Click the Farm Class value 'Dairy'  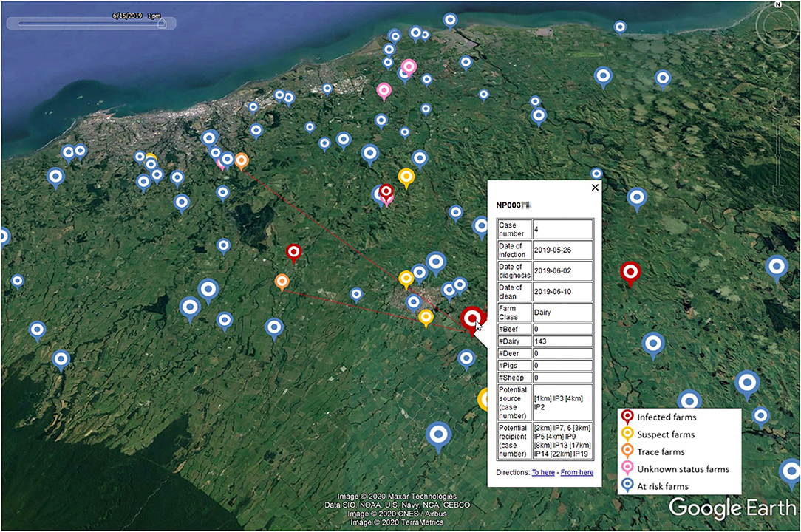point(562,313)
